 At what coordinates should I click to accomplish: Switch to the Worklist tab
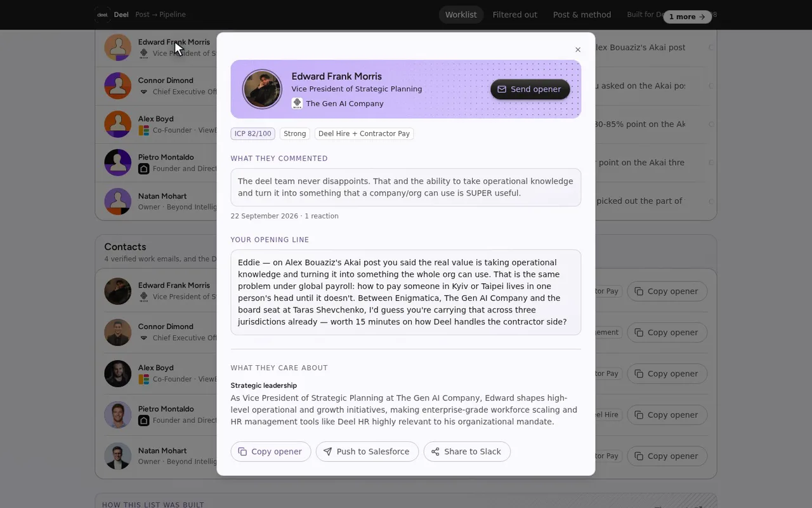tap(461, 15)
